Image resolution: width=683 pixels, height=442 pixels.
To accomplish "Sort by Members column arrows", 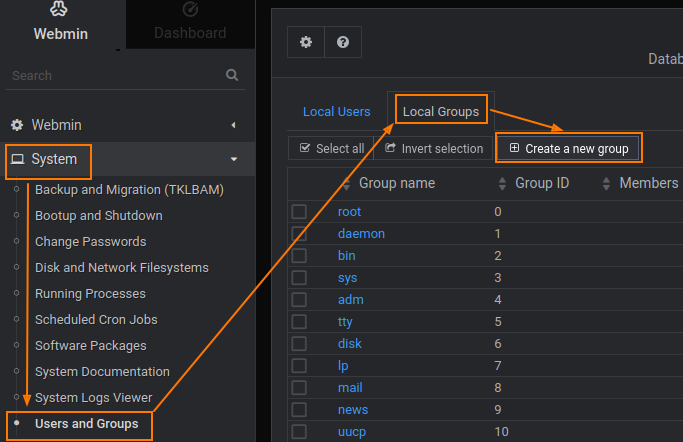I will [x=607, y=184].
